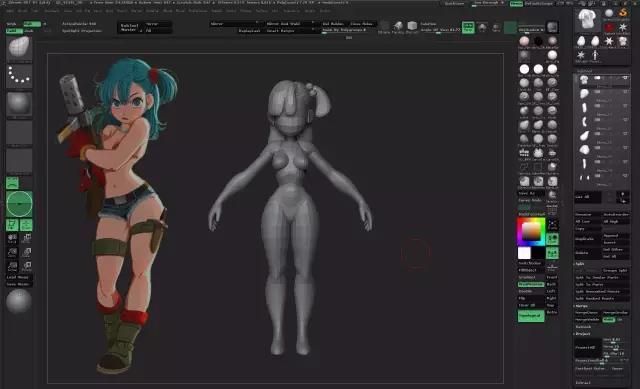
Task: Open the Transform menu
Action: tap(291, 11)
